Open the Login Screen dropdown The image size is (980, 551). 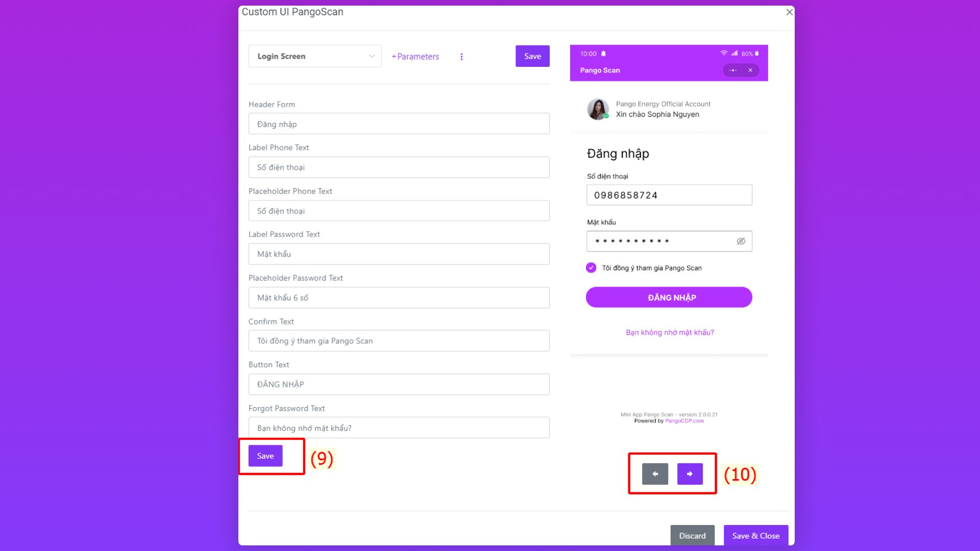(315, 56)
